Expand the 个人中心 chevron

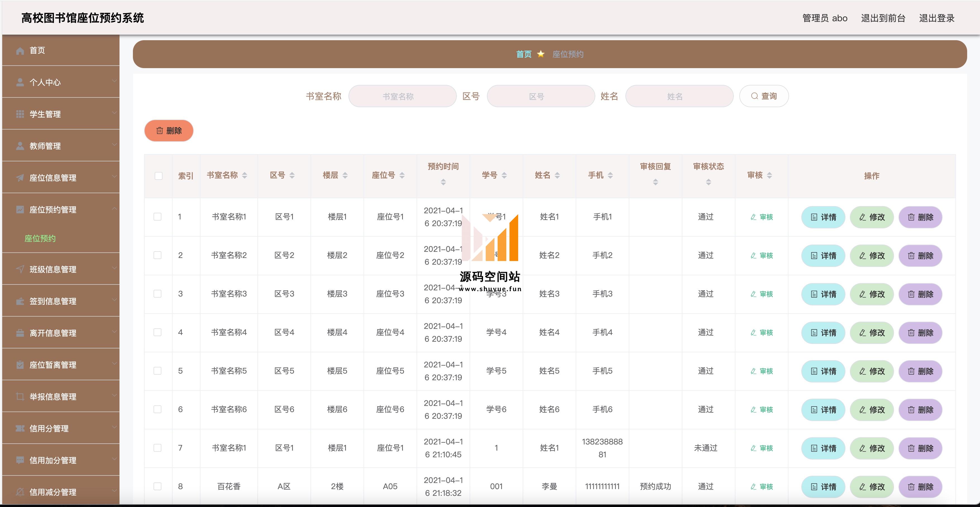click(x=114, y=81)
